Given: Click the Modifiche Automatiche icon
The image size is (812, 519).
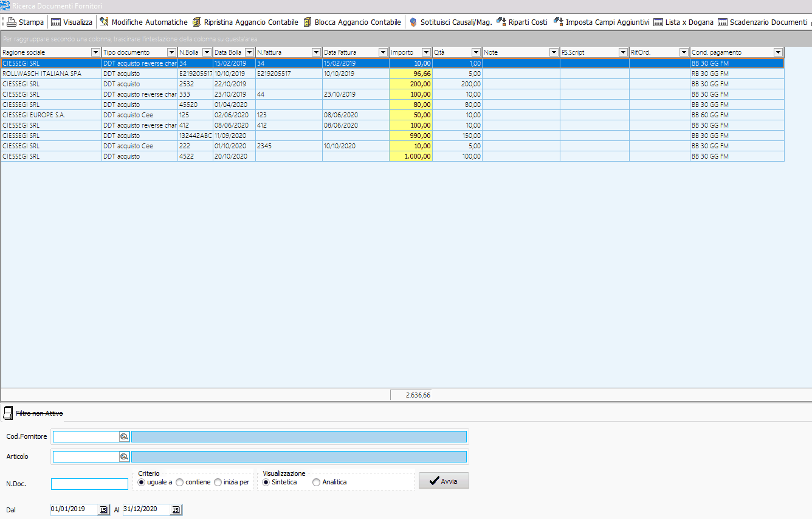Looking at the screenshot, I should [x=104, y=22].
